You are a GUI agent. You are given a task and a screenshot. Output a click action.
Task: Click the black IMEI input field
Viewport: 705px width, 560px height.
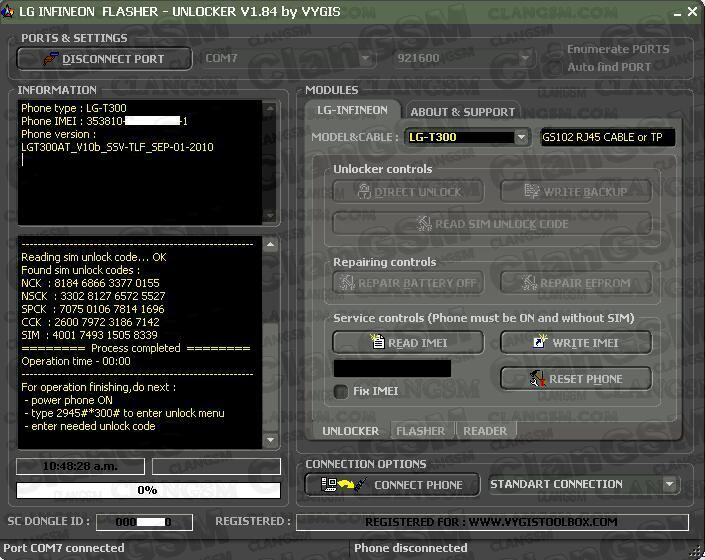pyautogui.click(x=392, y=368)
